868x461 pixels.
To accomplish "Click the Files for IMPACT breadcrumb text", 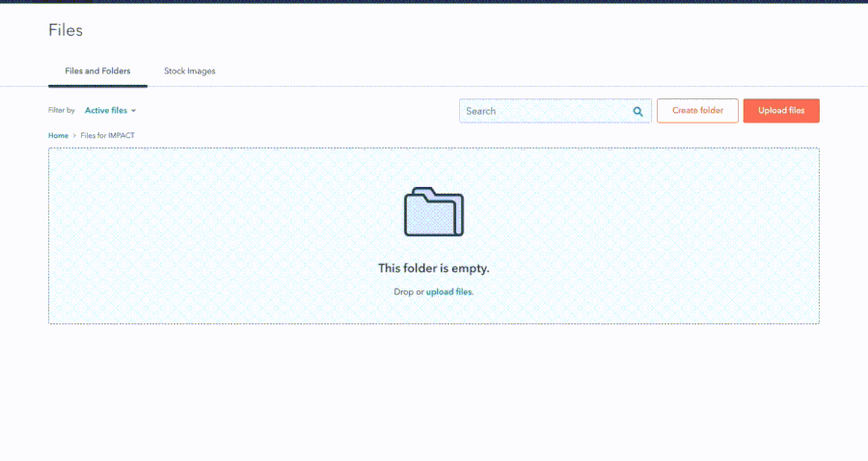I will pyautogui.click(x=107, y=136).
